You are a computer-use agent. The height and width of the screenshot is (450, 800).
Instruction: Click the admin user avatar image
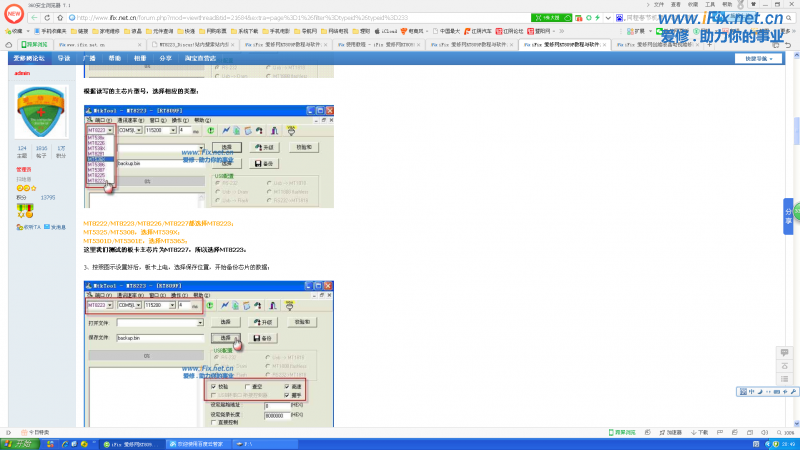39,112
